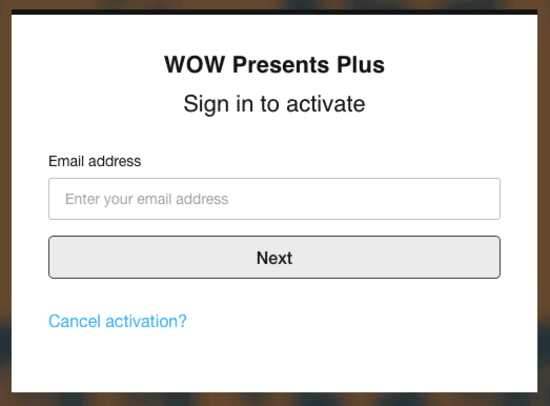
Task: Focus the field with placeholder Enter your email address
Action: point(274,199)
